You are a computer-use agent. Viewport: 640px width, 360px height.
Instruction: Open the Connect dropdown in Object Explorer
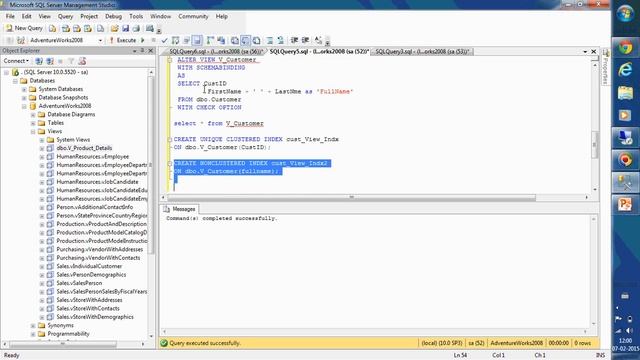tap(16, 61)
